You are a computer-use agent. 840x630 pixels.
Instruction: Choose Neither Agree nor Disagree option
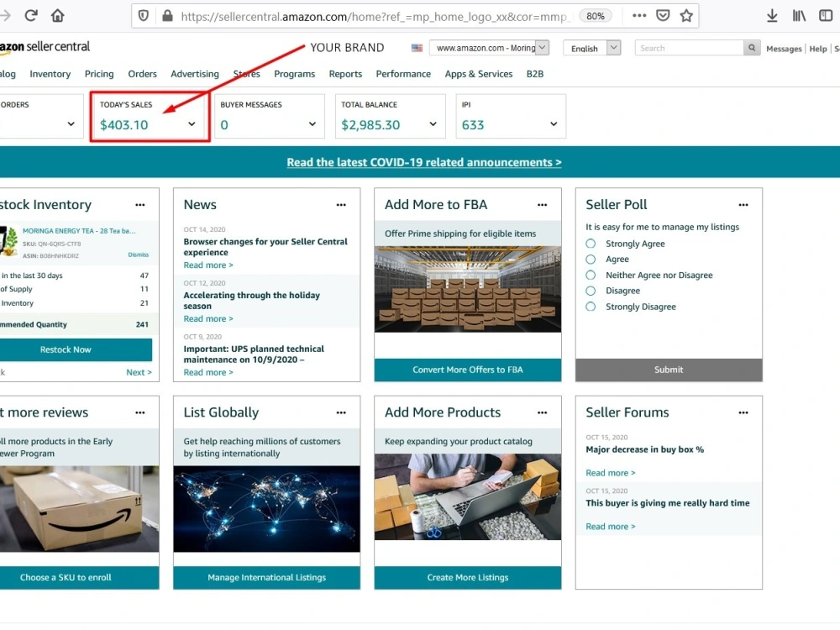coord(591,275)
